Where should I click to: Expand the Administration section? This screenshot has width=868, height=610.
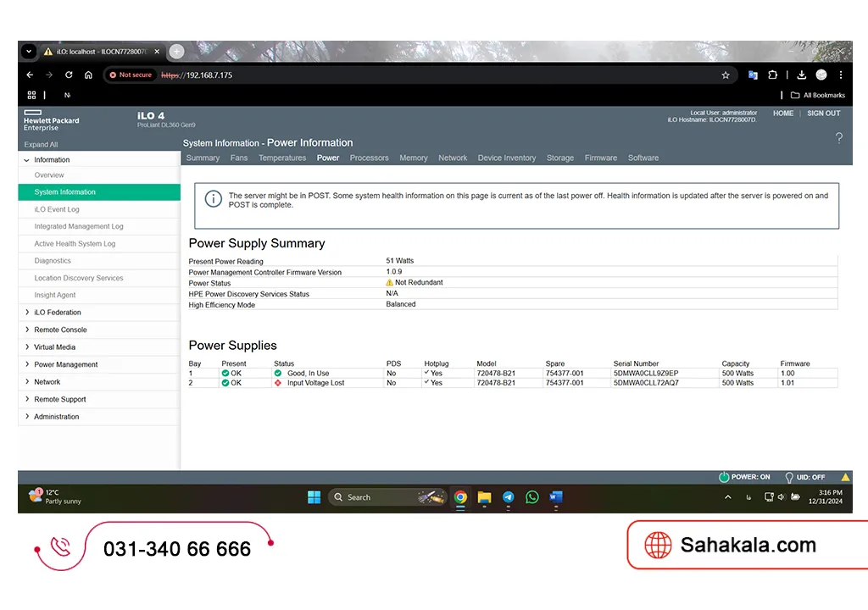[27, 416]
